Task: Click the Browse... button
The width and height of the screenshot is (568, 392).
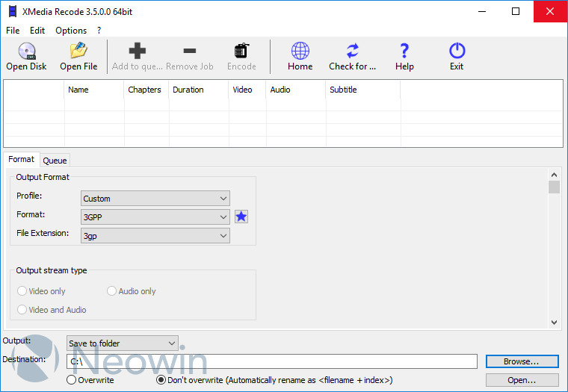Action: pyautogui.click(x=521, y=361)
